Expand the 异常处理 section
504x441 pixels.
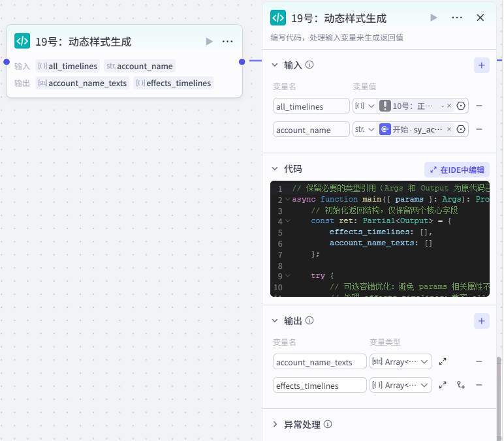click(275, 424)
